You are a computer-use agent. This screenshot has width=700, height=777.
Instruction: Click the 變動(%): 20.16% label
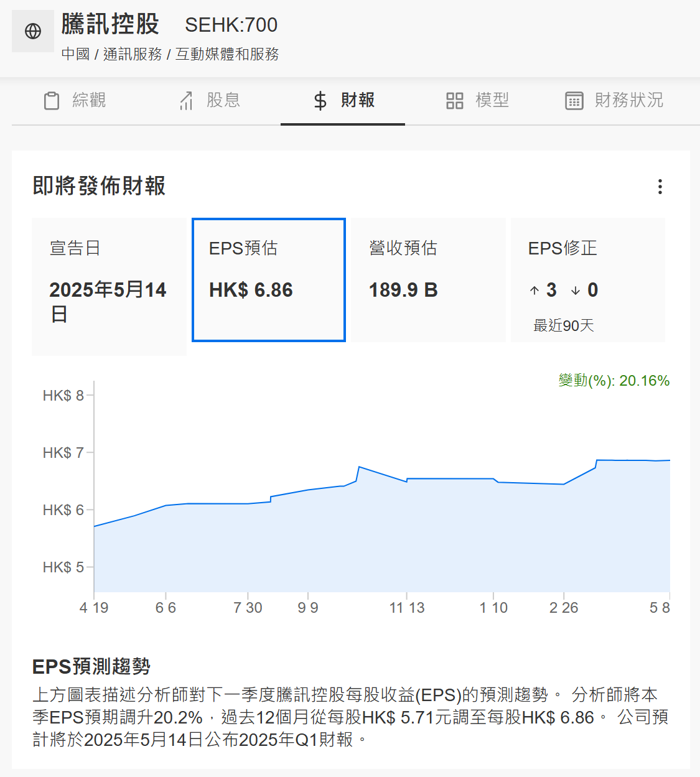pos(614,381)
